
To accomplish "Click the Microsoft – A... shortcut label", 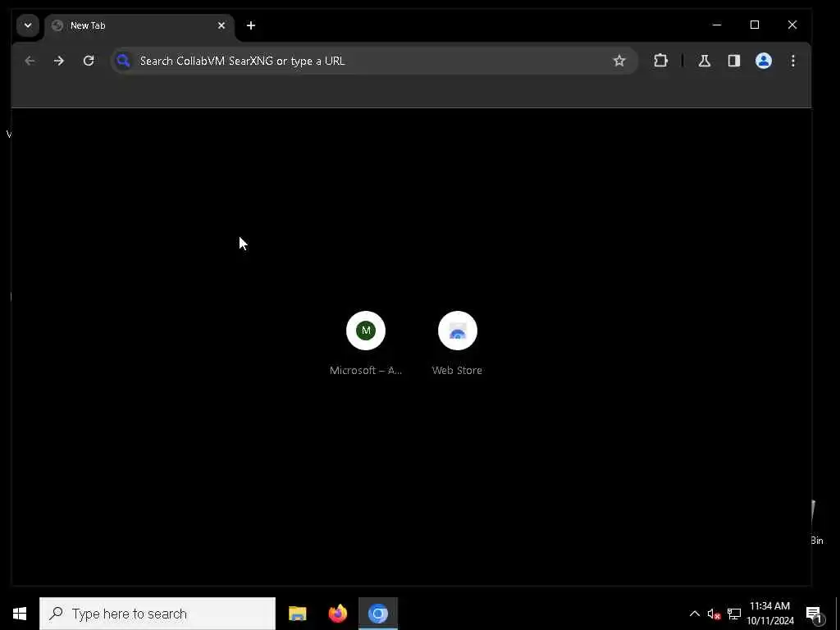I will [x=366, y=370].
